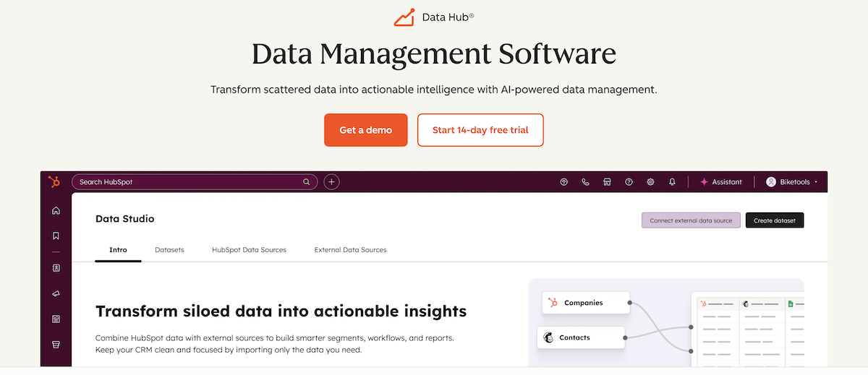Click Connect external data source button

tap(690, 220)
